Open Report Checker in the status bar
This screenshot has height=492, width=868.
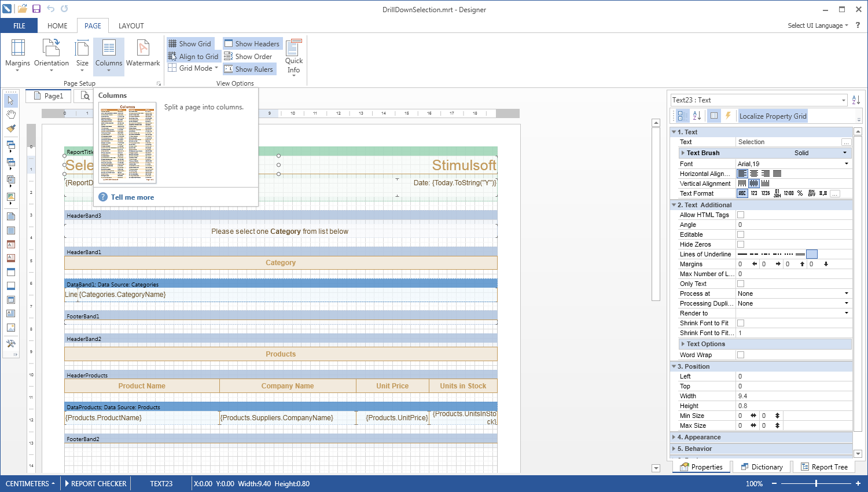(x=95, y=483)
